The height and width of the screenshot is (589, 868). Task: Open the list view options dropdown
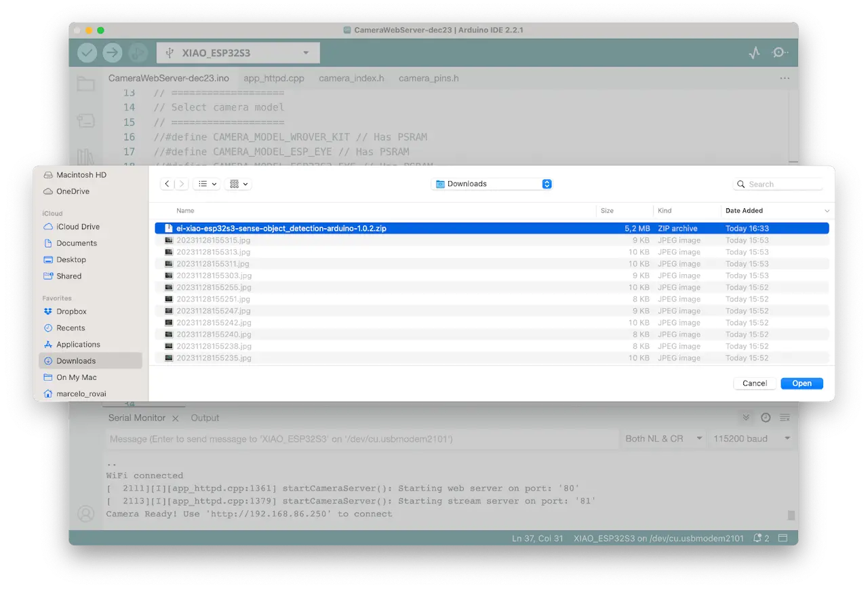(x=208, y=184)
